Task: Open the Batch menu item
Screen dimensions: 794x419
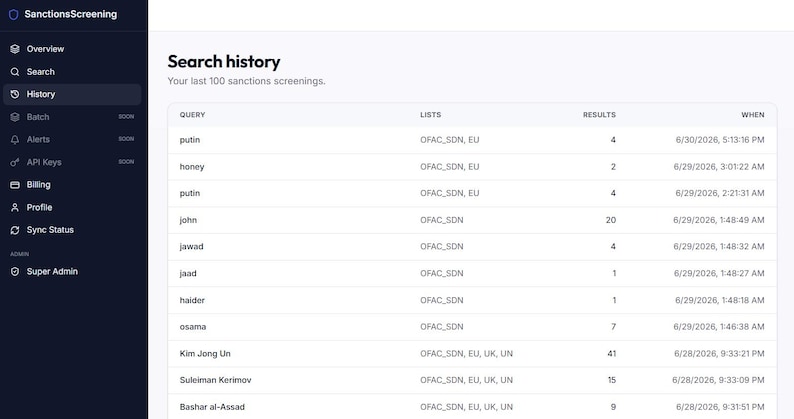Action: click(72, 117)
